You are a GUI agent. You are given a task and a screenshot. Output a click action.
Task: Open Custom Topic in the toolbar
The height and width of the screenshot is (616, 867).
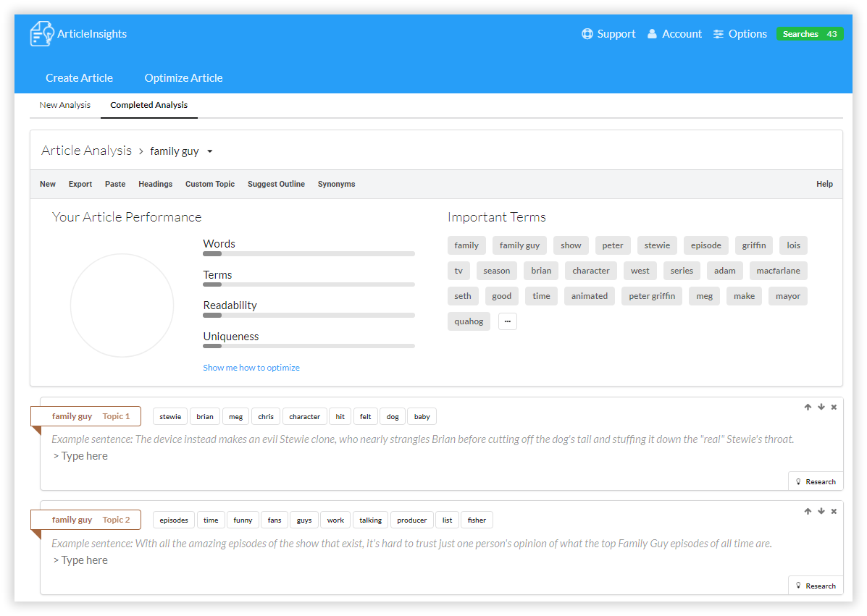point(210,184)
